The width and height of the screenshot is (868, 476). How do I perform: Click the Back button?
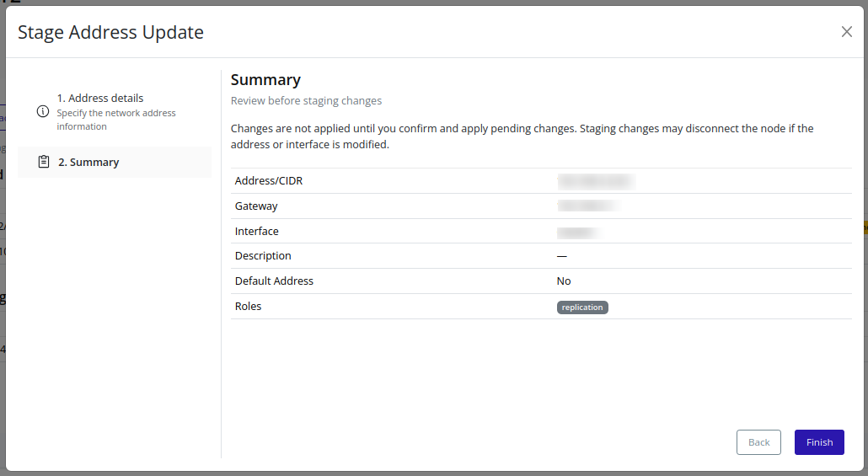tap(758, 442)
